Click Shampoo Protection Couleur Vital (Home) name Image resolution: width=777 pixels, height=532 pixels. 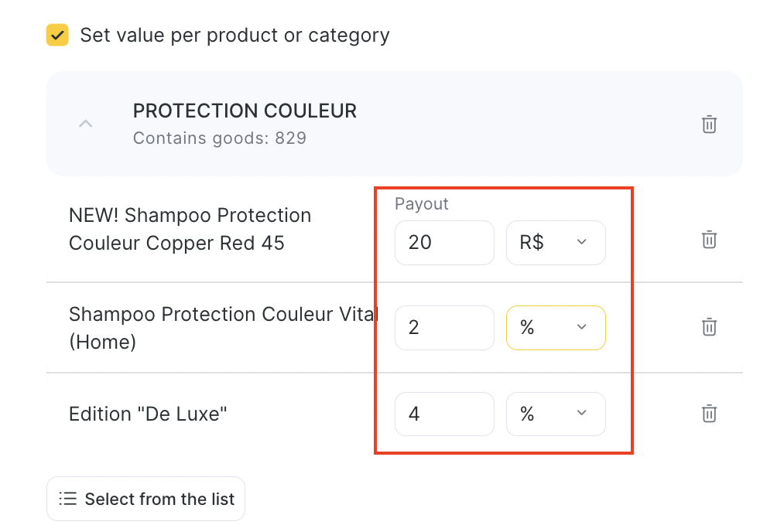point(222,327)
